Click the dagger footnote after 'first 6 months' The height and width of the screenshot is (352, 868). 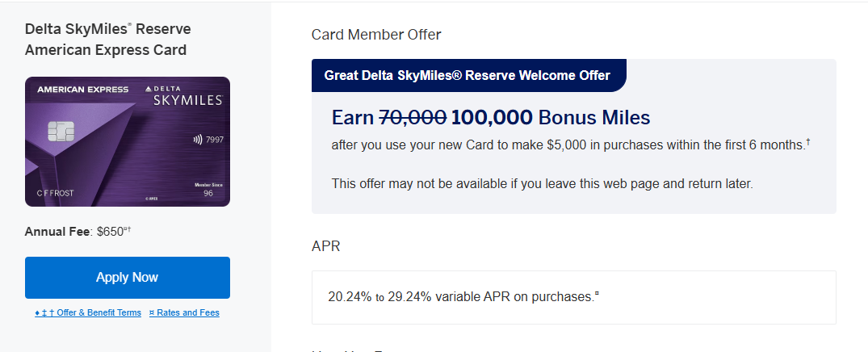(x=807, y=142)
